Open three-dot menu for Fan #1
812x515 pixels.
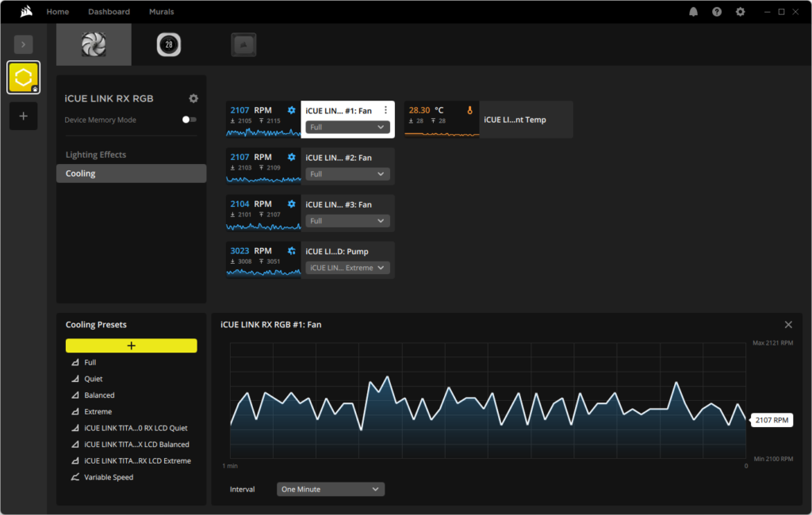click(385, 110)
